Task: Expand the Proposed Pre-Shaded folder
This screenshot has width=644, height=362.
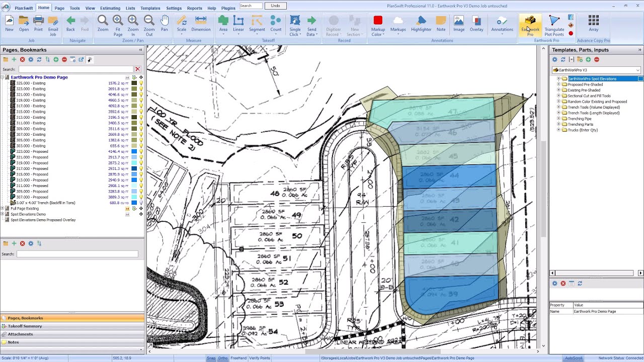Action: click(x=558, y=84)
